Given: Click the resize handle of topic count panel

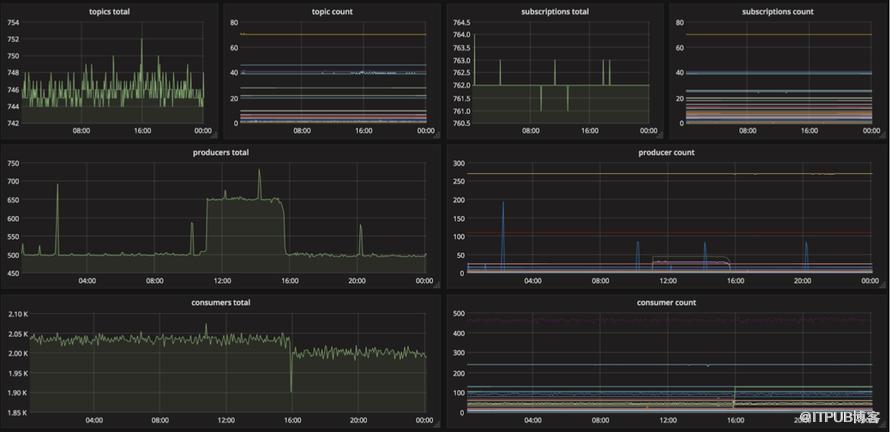Looking at the screenshot, I should click(436, 136).
